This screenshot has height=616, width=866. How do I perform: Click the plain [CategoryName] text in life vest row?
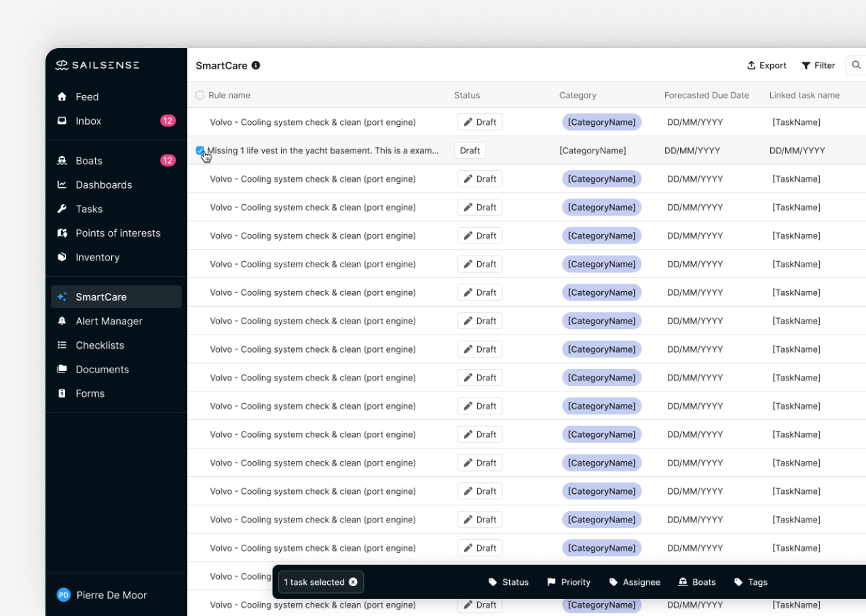point(592,151)
